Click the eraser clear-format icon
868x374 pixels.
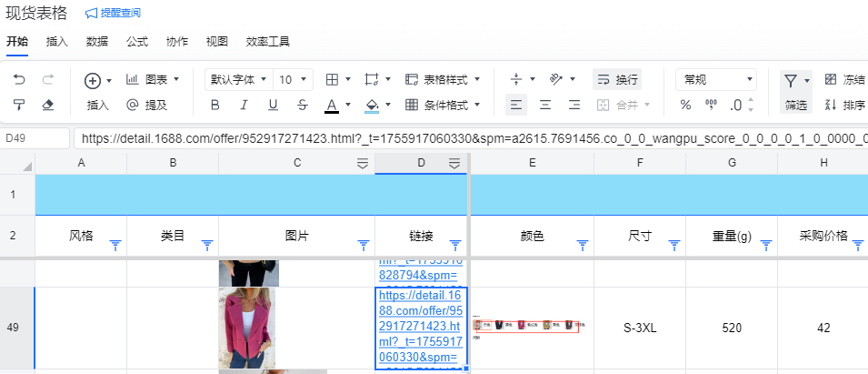49,106
